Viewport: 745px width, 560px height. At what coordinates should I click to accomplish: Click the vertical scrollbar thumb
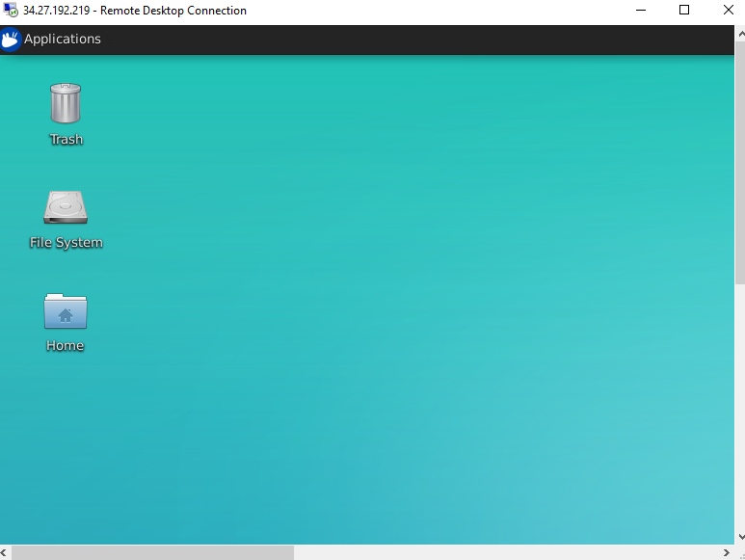tap(740, 163)
